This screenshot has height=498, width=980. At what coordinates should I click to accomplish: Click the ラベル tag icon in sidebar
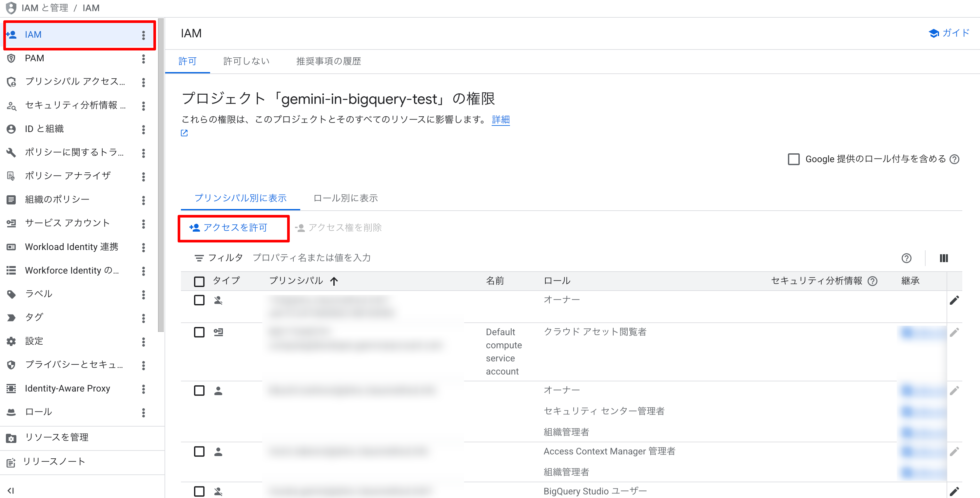pos(11,294)
